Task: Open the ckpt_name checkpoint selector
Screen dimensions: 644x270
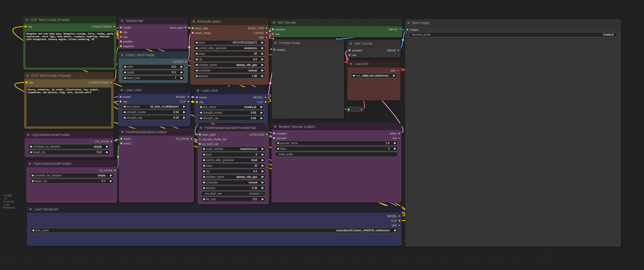Action: pos(214,230)
